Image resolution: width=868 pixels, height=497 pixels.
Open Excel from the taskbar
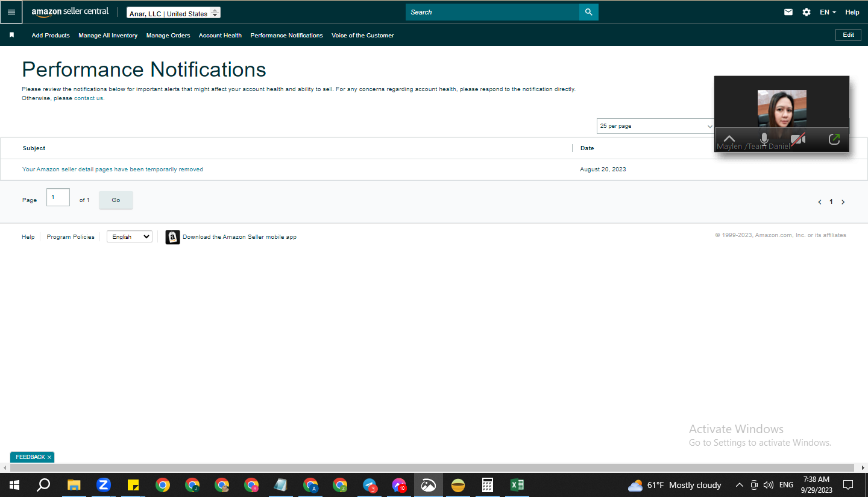pos(517,485)
